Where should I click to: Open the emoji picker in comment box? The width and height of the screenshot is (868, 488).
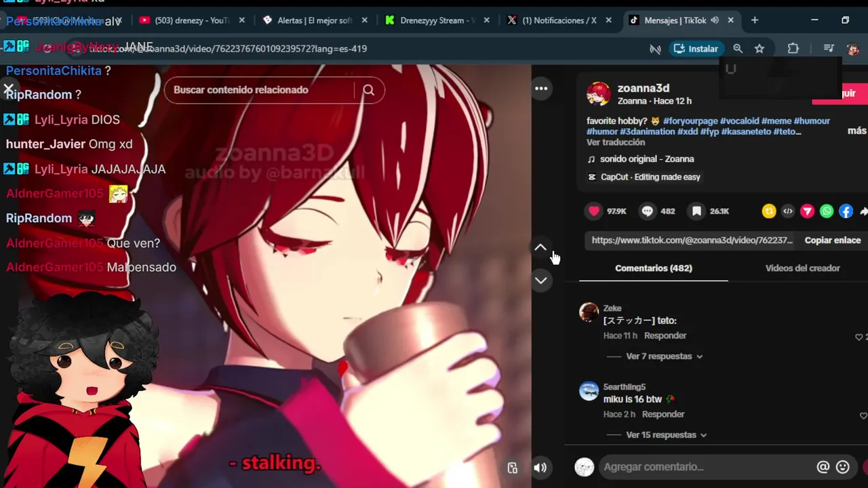point(843,466)
